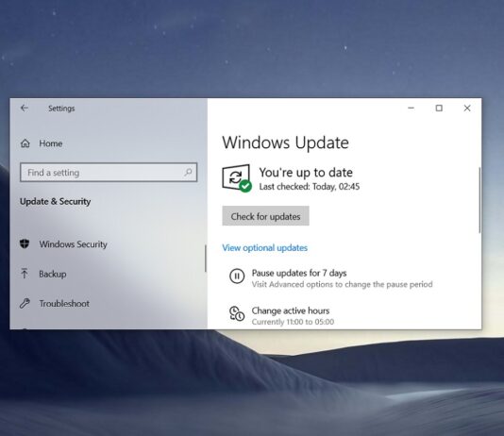Click the Backup upload arrow icon
This screenshot has width=504, height=436.
pyautogui.click(x=25, y=274)
